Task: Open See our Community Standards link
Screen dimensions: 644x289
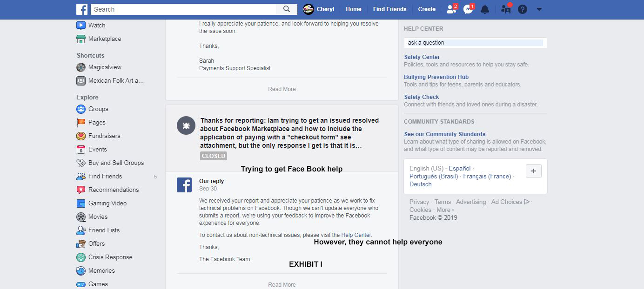Action: tap(445, 134)
